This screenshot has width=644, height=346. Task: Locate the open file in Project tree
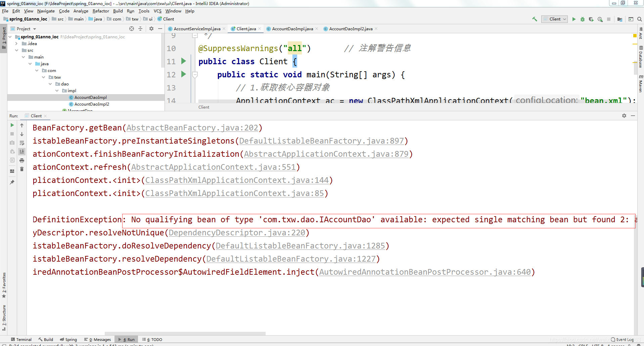point(132,29)
